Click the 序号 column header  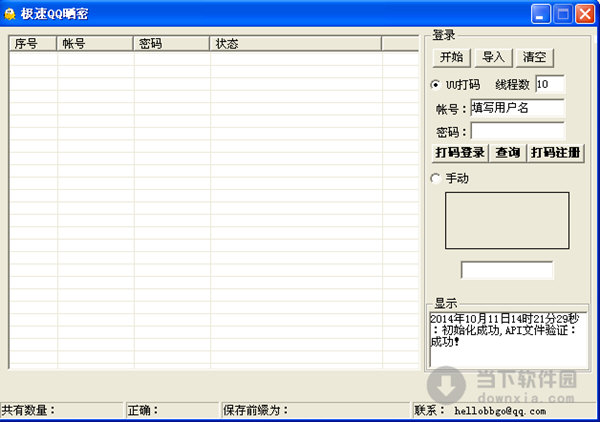pyautogui.click(x=33, y=44)
